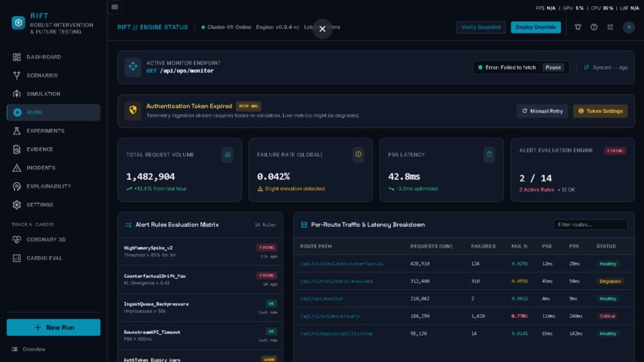Open the notifications bell icon
The width and height of the screenshot is (644, 362).
[x=578, y=27]
